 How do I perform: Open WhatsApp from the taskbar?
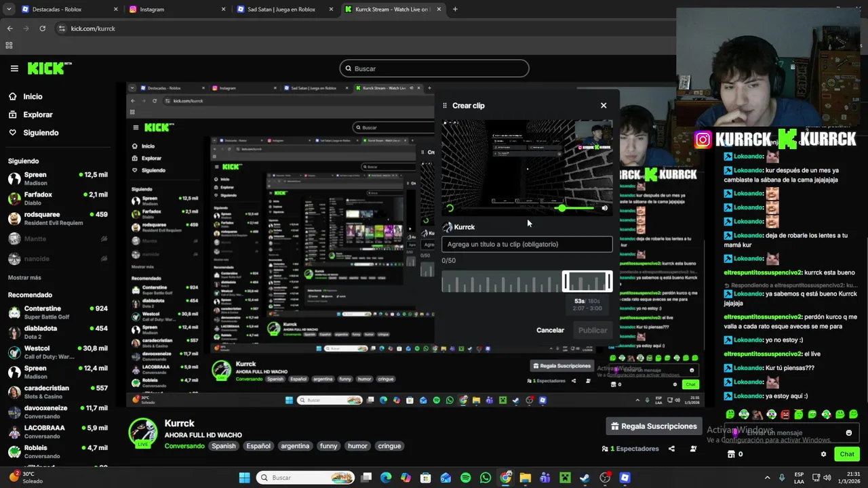486,478
